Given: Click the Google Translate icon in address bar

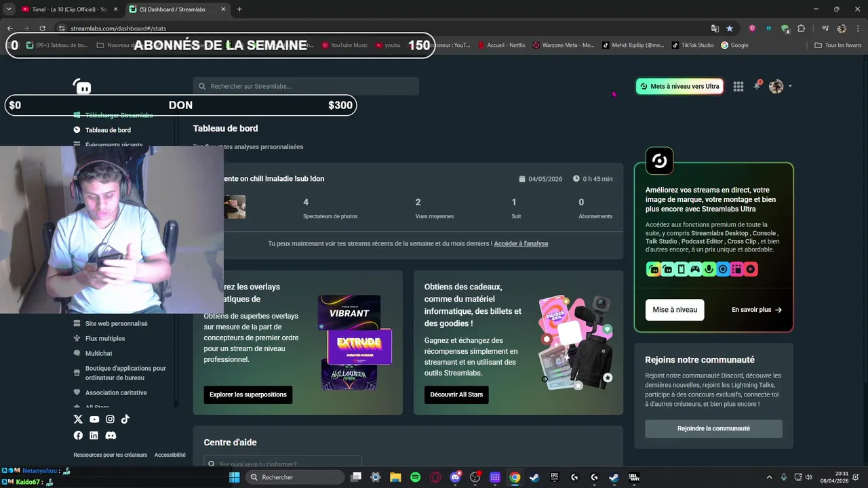Looking at the screenshot, I should 715,28.
